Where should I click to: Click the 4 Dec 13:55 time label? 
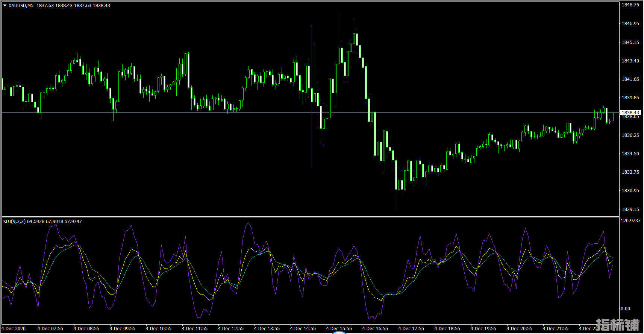[x=267, y=329]
